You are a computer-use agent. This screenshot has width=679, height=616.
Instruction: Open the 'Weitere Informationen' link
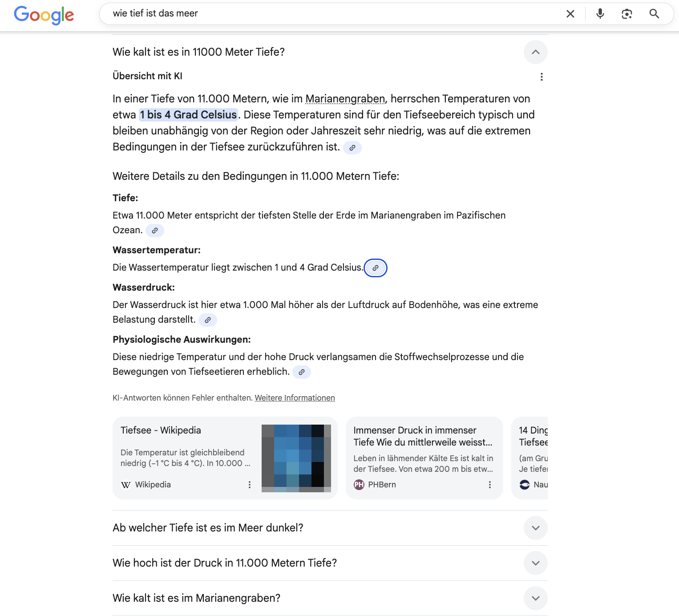pos(295,397)
